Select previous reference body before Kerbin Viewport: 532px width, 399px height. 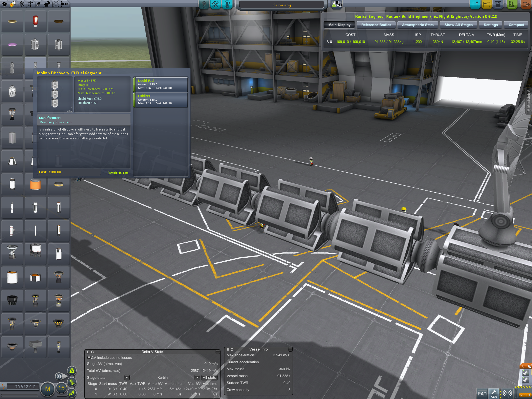coord(127,378)
